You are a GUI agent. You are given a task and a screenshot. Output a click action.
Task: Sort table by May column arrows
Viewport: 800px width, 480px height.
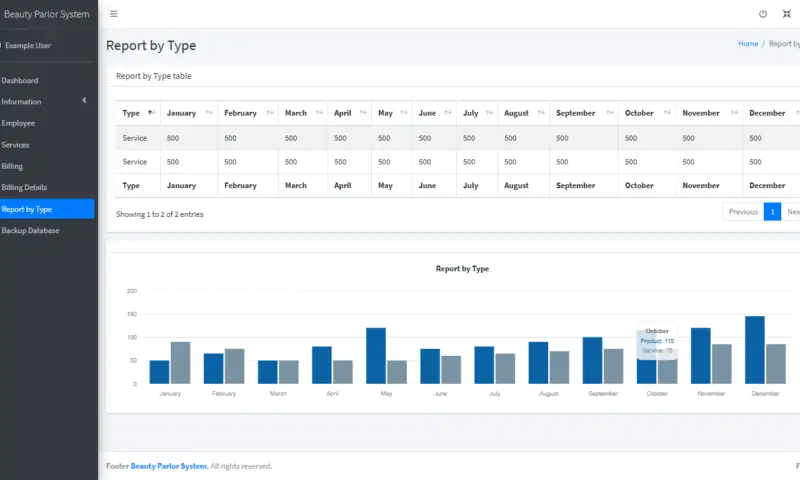[x=401, y=113]
